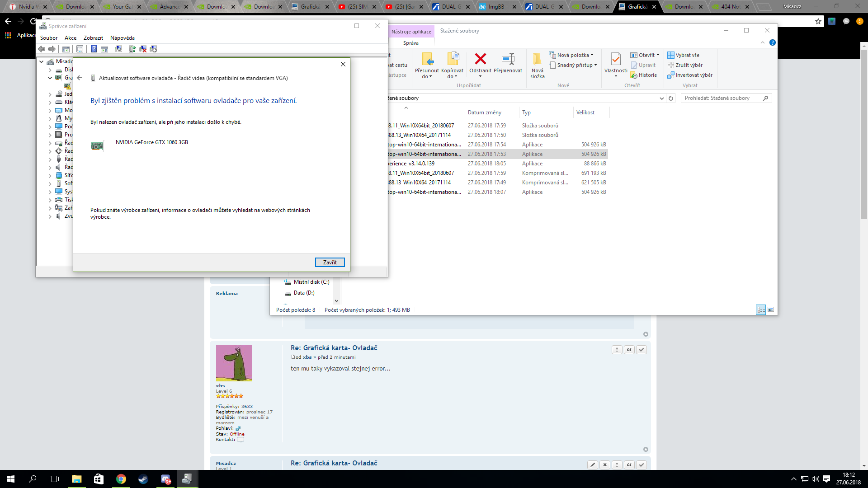Open the address bar history dropdown
Viewport: 868px width, 488px height.
coord(661,98)
